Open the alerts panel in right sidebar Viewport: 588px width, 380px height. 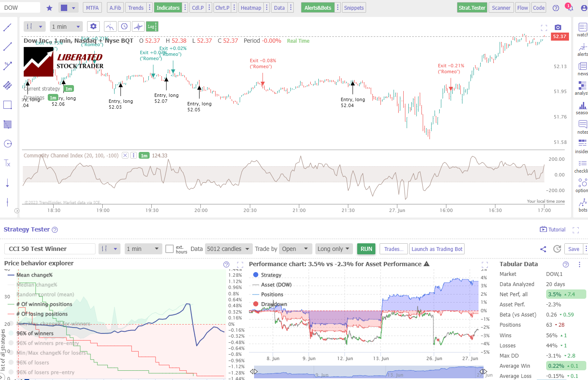582,49
